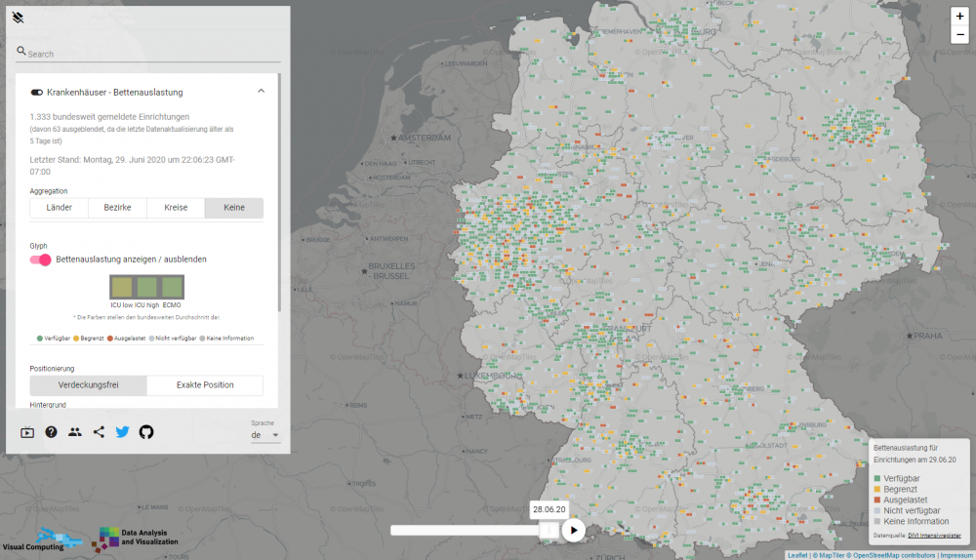976x560 pixels.
Task: Open the Impressum link
Action: [x=955, y=555]
